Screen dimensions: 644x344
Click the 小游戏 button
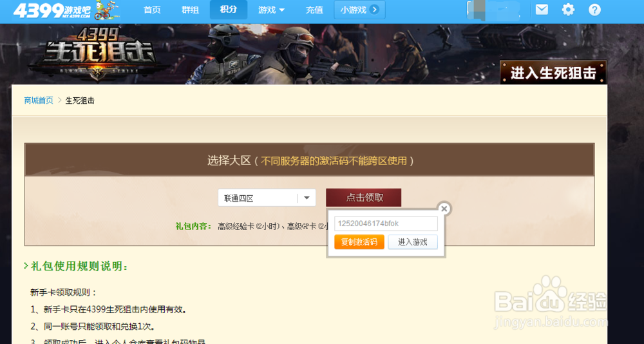(360, 10)
